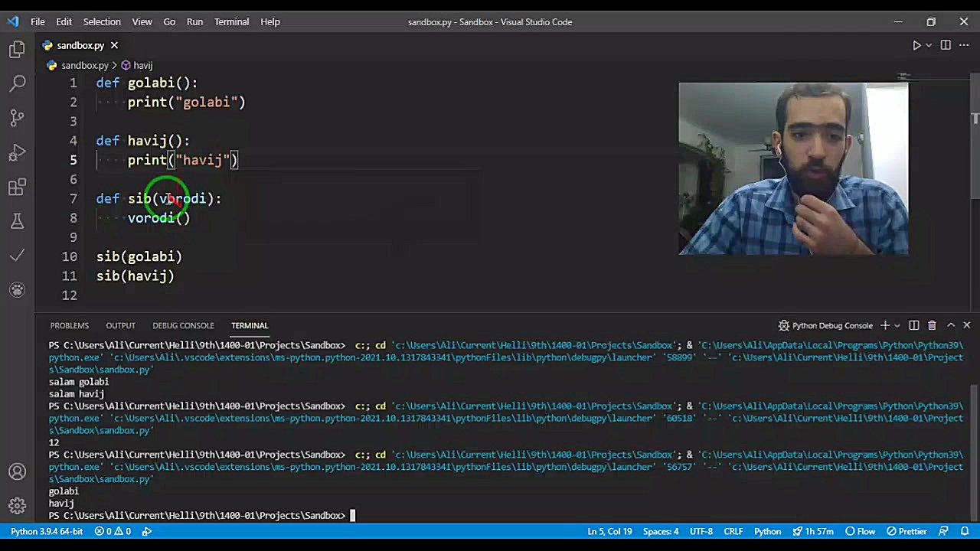The image size is (980, 551).
Task: Maximize the terminal panel with chevron up
Action: tap(951, 325)
